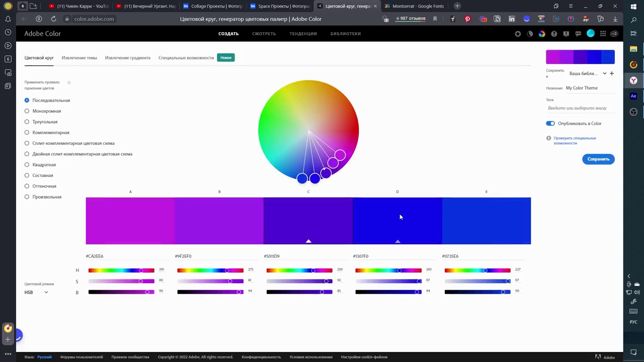Open File Explorer in Windows taskbar

(x=633, y=49)
